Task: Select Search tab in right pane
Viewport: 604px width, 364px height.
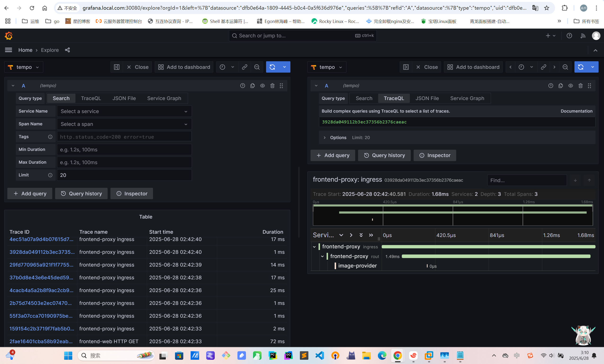Action: click(364, 98)
